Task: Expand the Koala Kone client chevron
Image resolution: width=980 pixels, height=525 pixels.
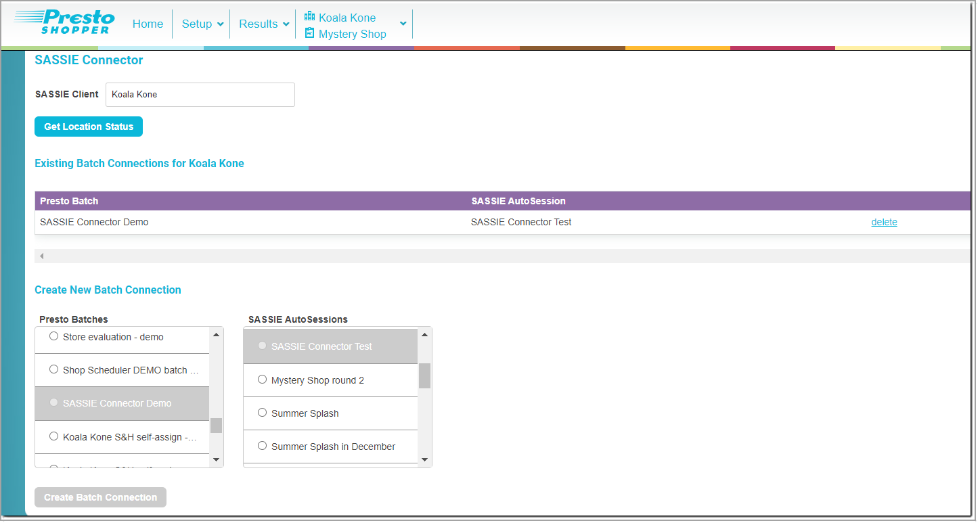Action: click(x=403, y=24)
